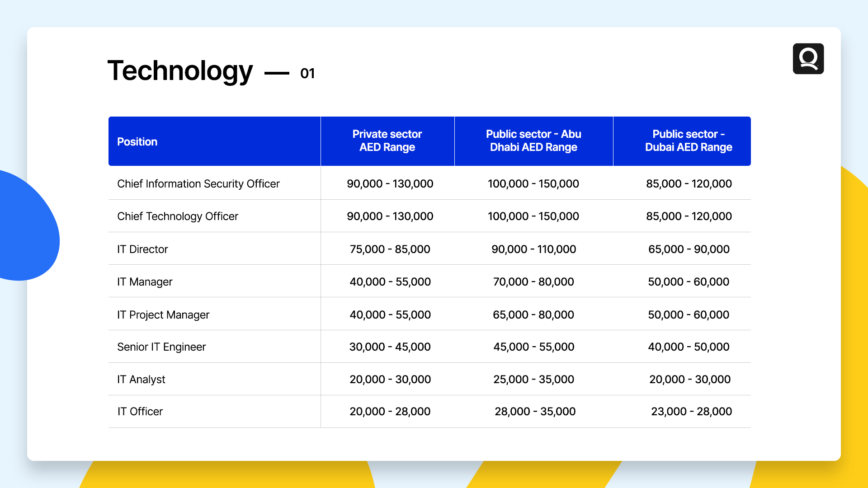Click the Technology slide title

click(x=180, y=71)
